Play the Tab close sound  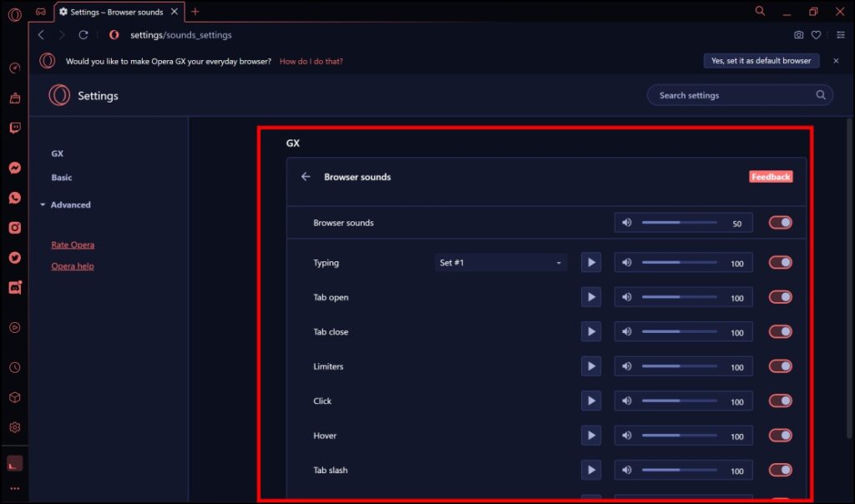pyautogui.click(x=591, y=332)
